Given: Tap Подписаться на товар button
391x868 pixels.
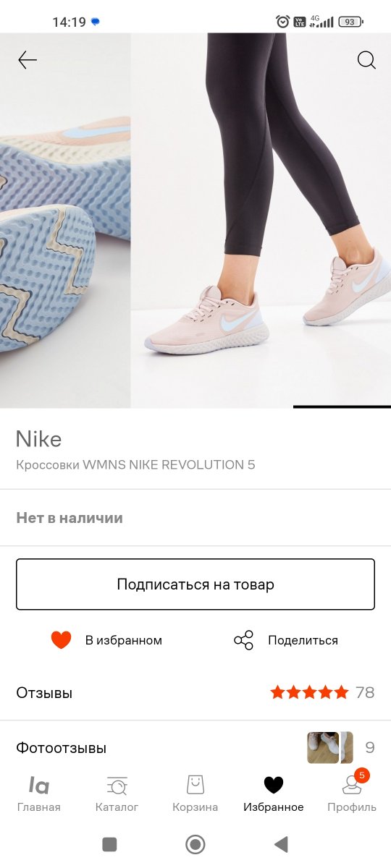Looking at the screenshot, I should pos(195,584).
